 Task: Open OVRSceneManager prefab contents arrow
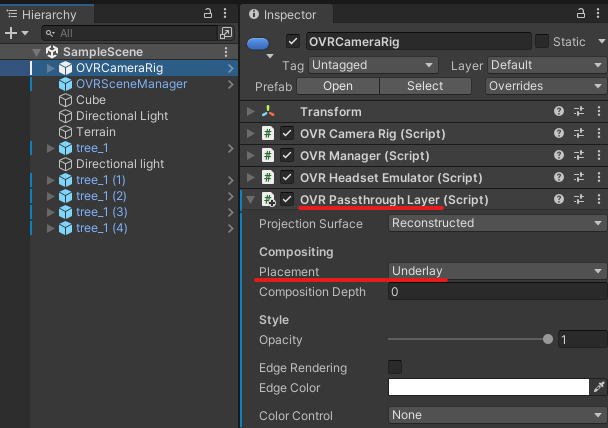[231, 84]
